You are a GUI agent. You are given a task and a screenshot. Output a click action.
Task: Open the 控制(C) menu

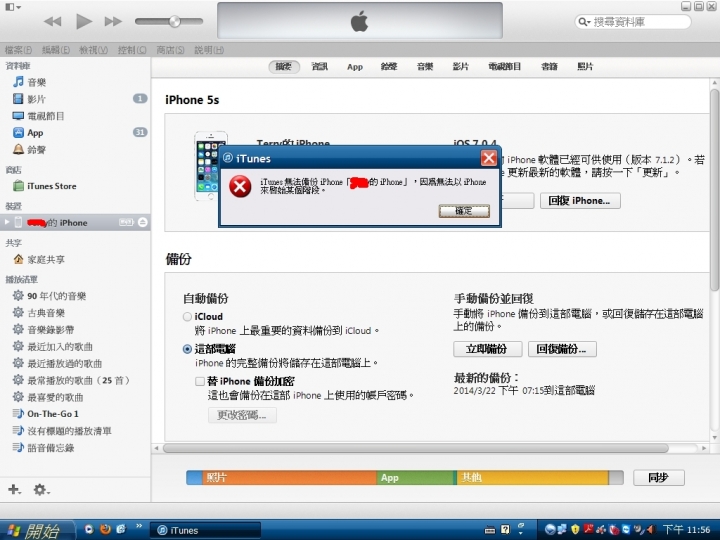(x=132, y=50)
